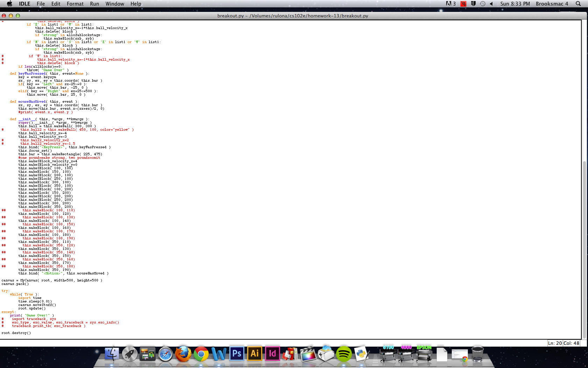Open Launchpad rocket icon in dock

[129, 354]
